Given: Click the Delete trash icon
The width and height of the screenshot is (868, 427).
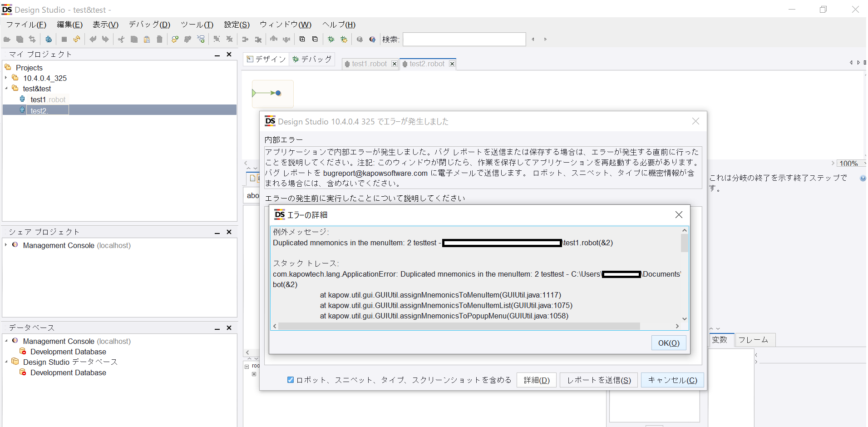Looking at the screenshot, I should pyautogui.click(x=159, y=40).
